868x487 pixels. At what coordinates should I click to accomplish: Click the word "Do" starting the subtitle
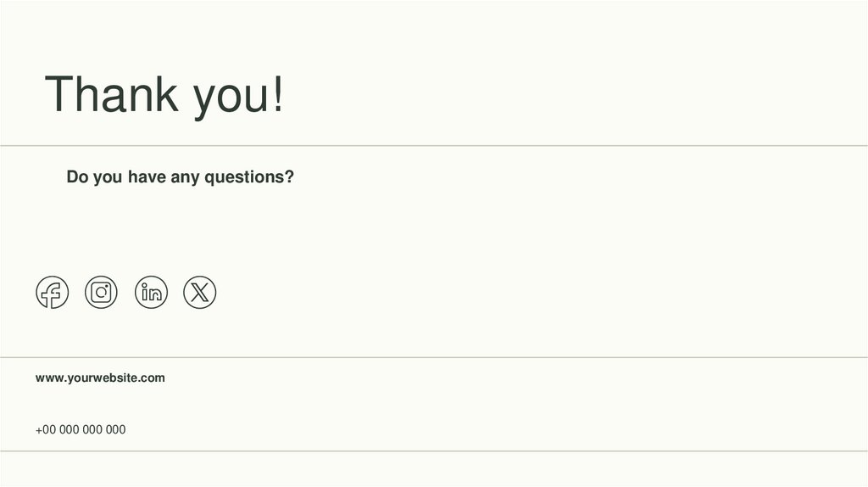tap(77, 177)
